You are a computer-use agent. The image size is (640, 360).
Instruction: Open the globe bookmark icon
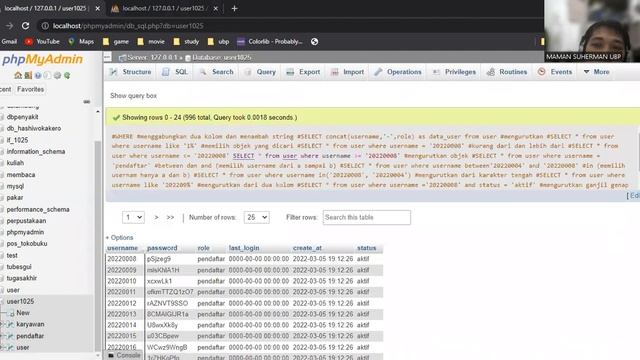click(314, 42)
